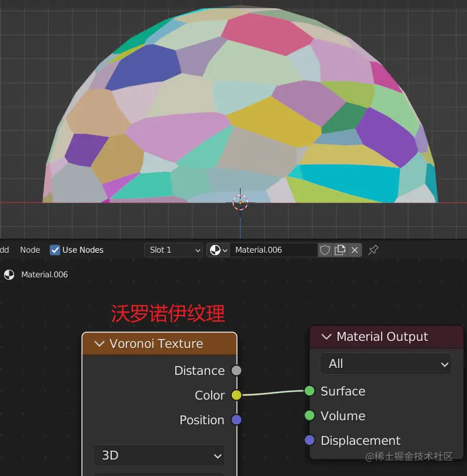Toggle the Use Nodes checkbox
Image resolution: width=467 pixels, height=476 pixels.
point(55,250)
